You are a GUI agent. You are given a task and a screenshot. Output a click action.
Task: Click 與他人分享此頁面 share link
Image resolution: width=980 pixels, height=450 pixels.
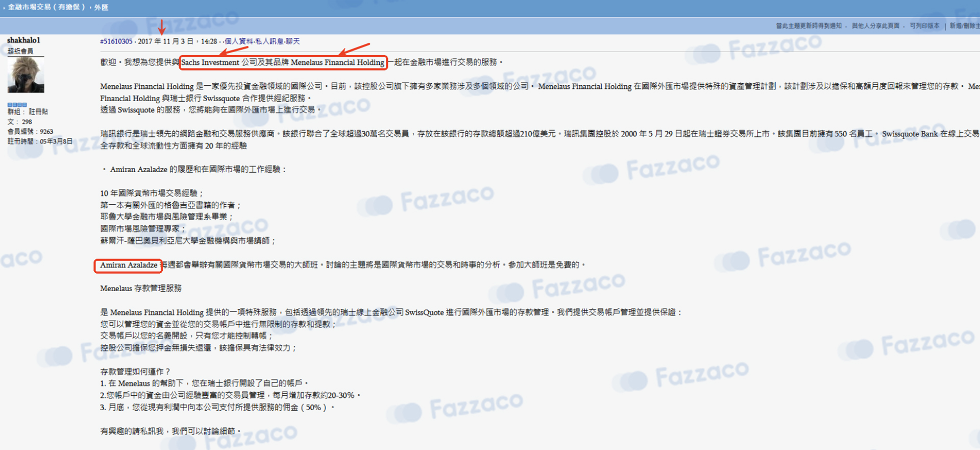point(875,26)
